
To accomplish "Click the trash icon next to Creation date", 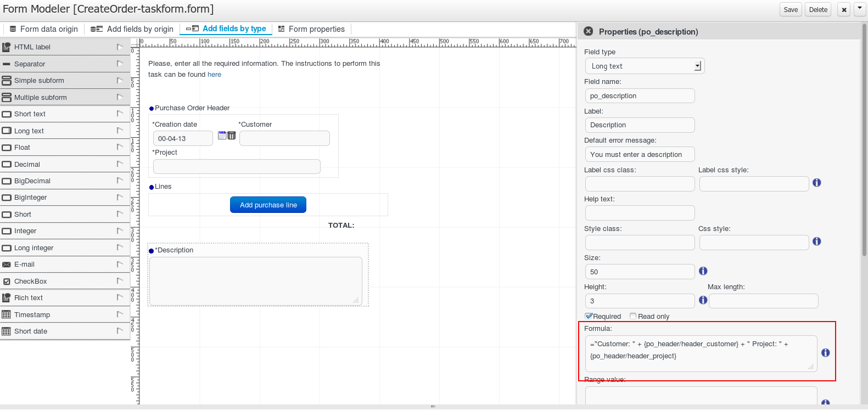I will coord(232,136).
